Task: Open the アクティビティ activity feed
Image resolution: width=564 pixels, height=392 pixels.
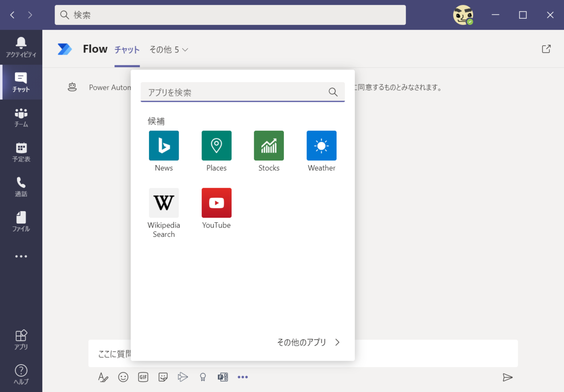Action: coord(21,47)
